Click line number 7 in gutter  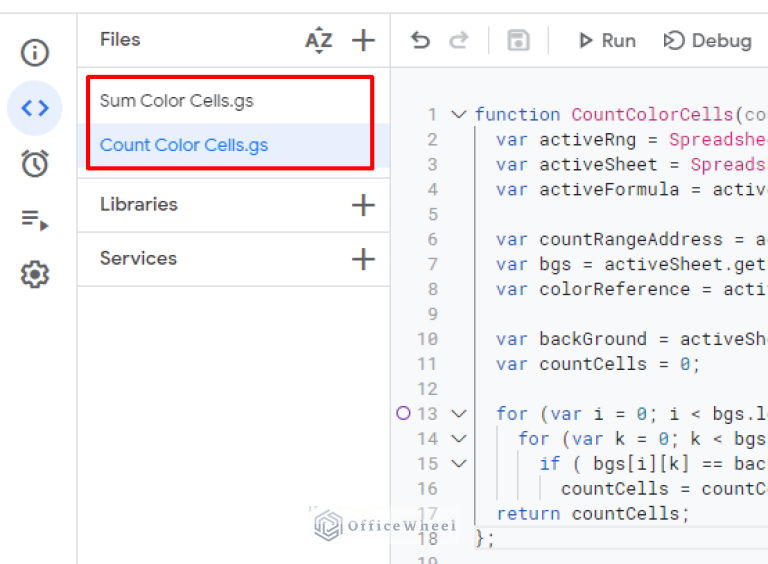tap(432, 264)
